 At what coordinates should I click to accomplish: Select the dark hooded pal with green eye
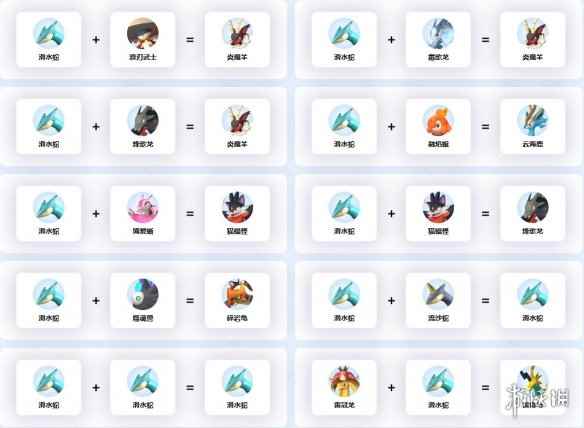(x=143, y=294)
